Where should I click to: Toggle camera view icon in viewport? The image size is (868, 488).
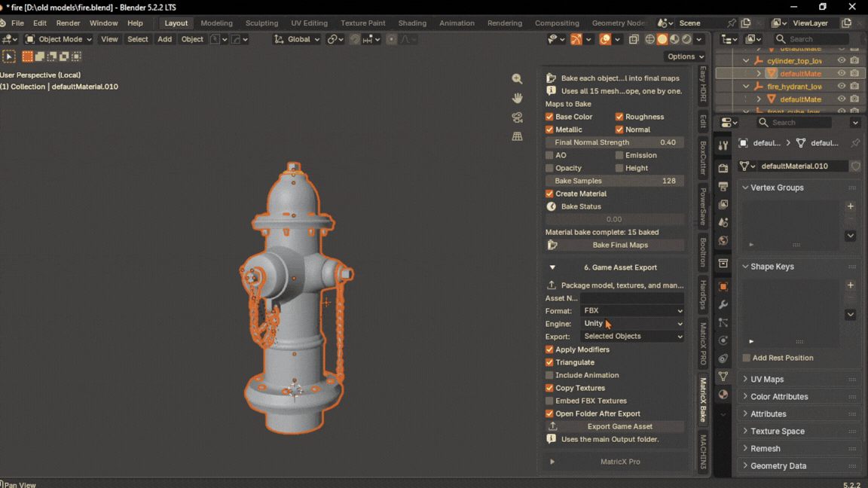click(517, 117)
